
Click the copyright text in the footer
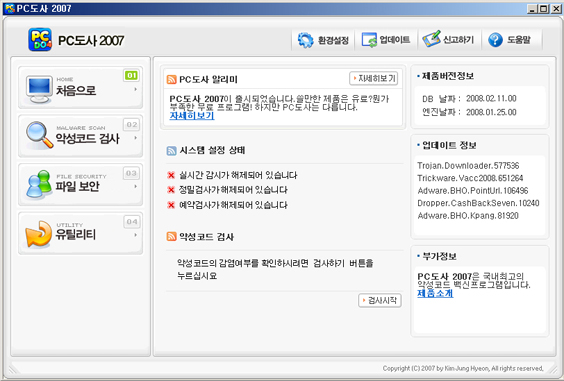[x=463, y=368]
